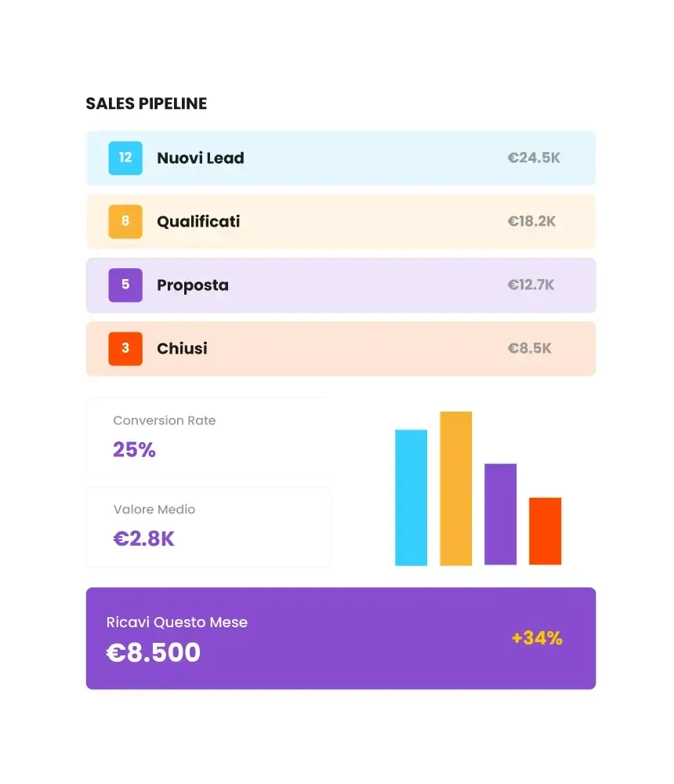Open the Conversion Rate card
The image size is (674, 784).
click(x=208, y=438)
